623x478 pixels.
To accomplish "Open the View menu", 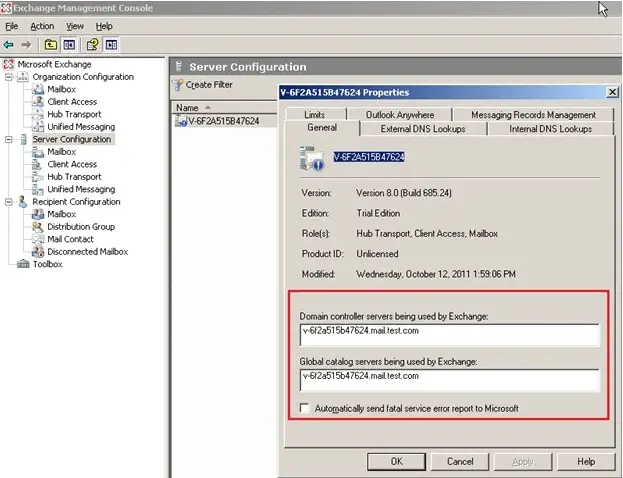I will [x=75, y=26].
